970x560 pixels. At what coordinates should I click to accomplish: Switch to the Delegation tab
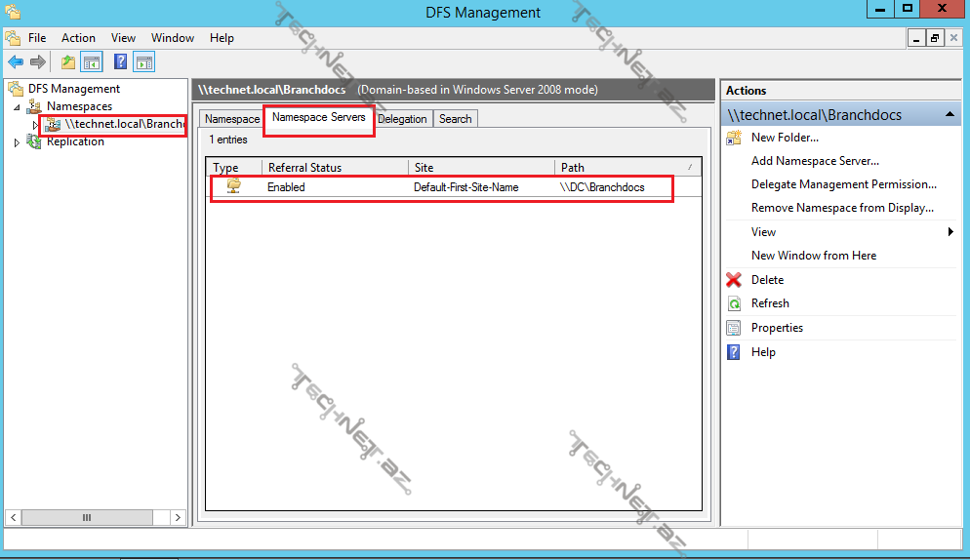402,119
